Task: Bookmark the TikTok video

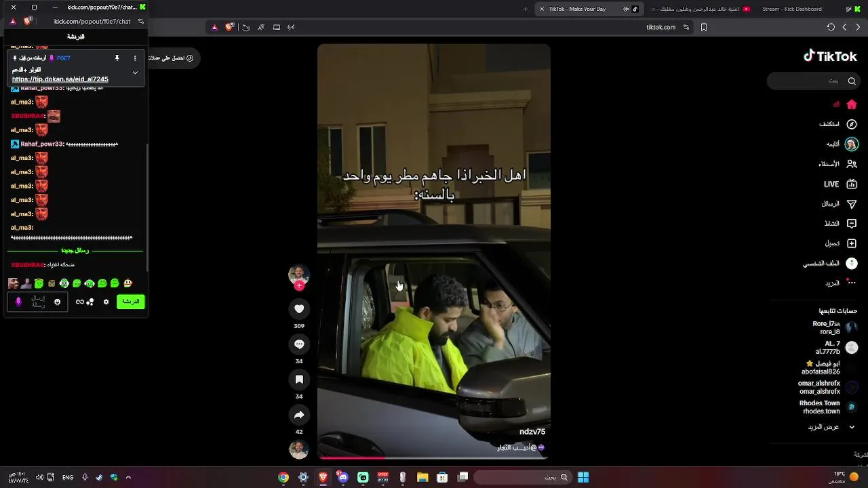Action: pyautogui.click(x=299, y=380)
